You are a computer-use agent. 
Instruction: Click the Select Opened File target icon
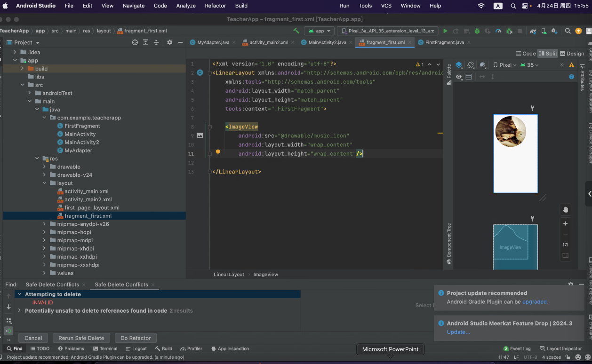pyautogui.click(x=135, y=42)
